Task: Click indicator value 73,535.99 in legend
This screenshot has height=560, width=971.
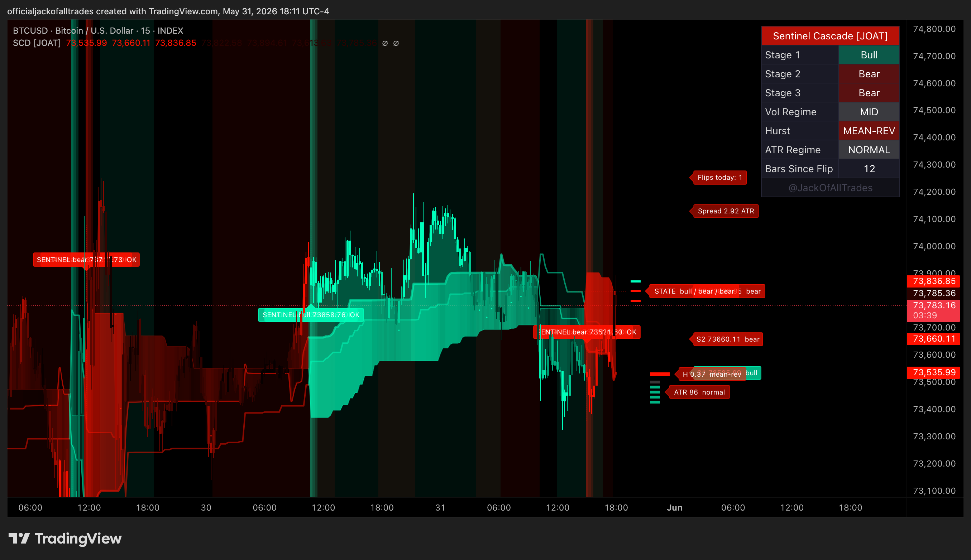Action: 87,43
